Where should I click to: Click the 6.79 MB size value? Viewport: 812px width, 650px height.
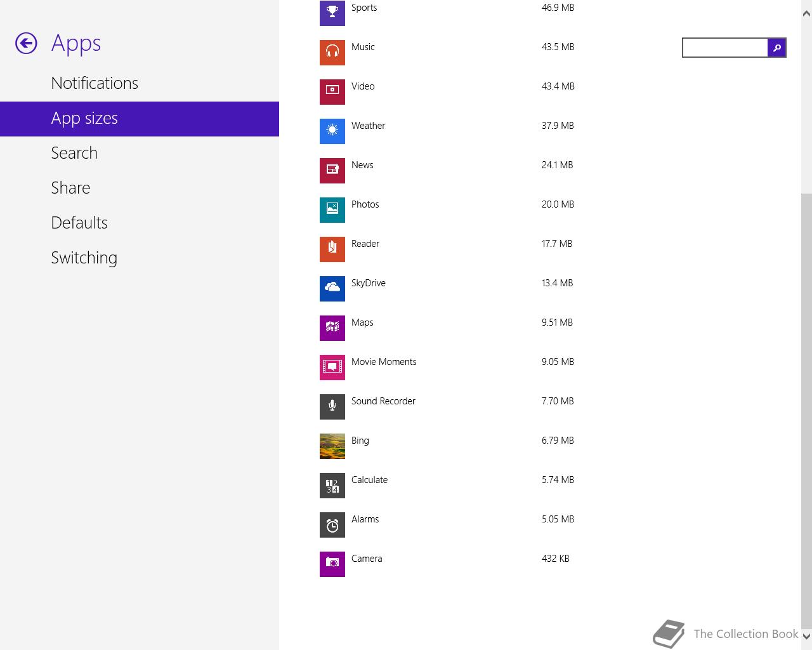558,441
